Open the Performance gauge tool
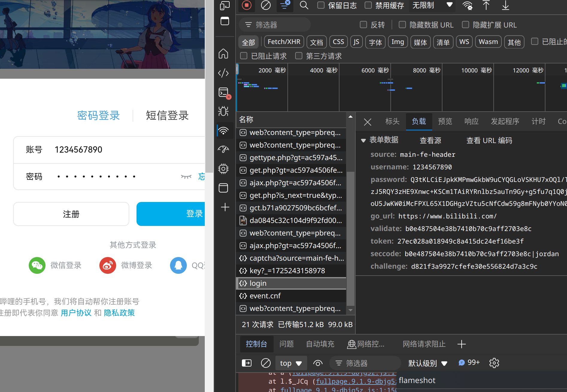This screenshot has width=567, height=392. (223, 149)
